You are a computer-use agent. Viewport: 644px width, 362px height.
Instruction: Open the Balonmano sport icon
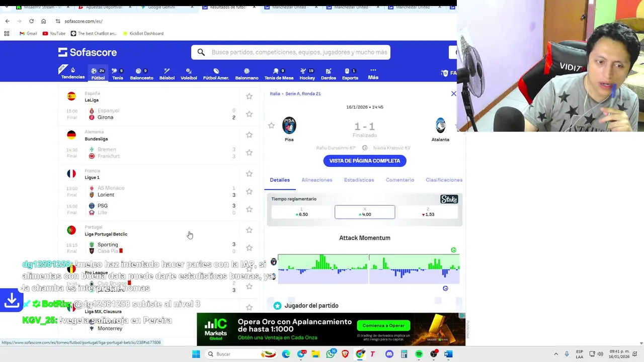click(247, 74)
